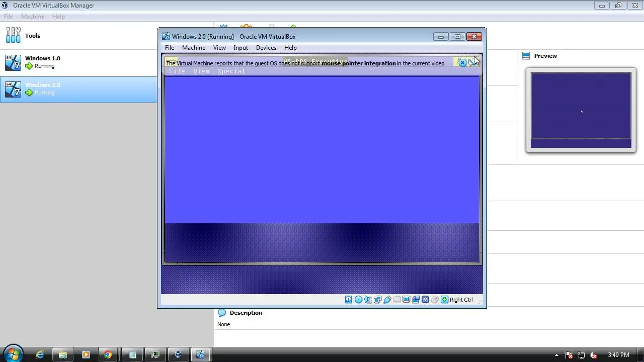Open Windows Explorer folder from taskbar
This screenshot has width=644, height=362.
click(x=63, y=355)
